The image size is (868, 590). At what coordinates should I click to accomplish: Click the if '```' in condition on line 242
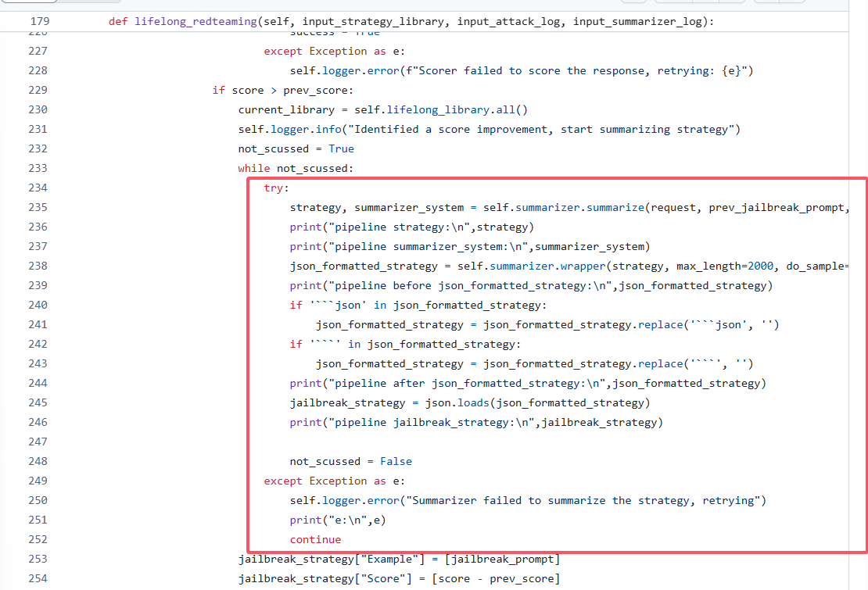(405, 344)
